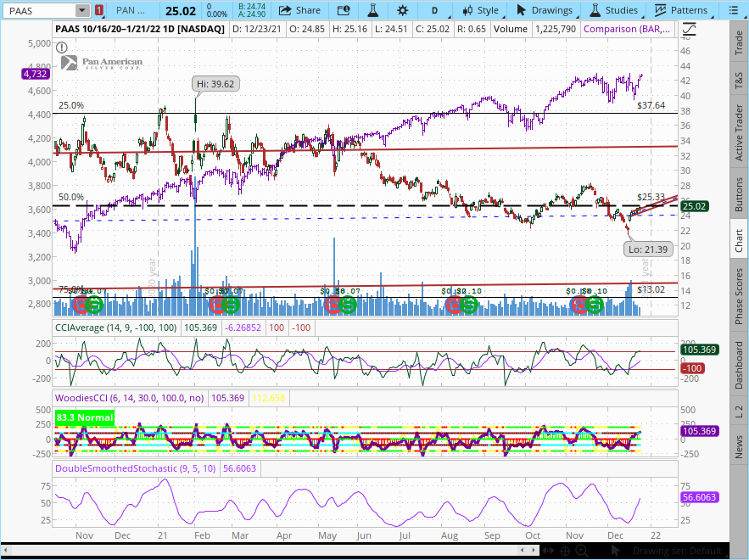Viewport: 749px width, 560px height.
Task: Click the -100 red level bubble
Action: pos(691,368)
